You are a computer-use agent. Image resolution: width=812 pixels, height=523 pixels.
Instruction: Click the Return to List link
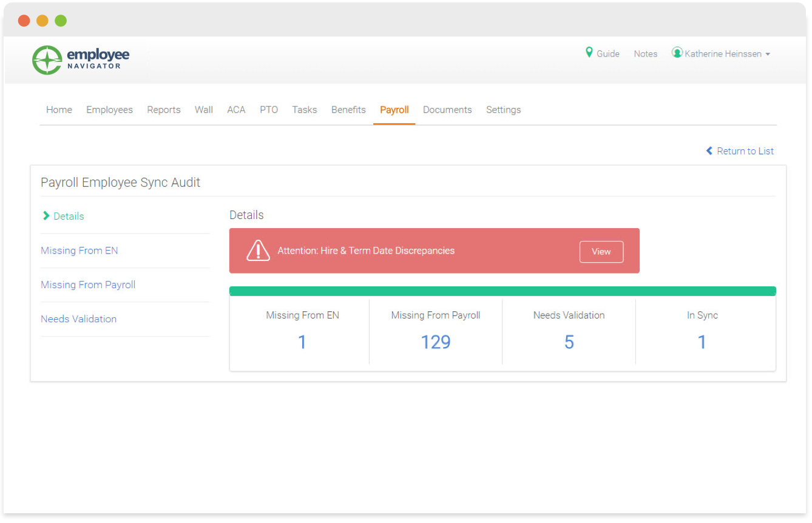coord(745,150)
